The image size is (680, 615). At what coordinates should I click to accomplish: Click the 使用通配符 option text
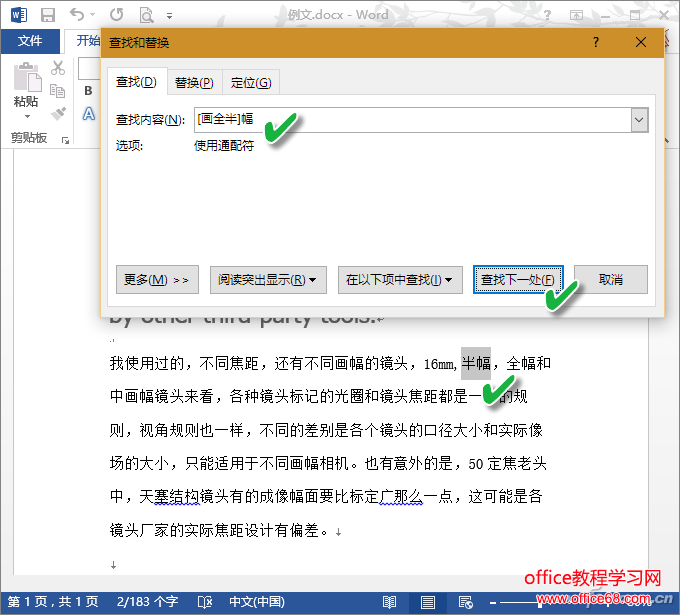pyautogui.click(x=224, y=146)
